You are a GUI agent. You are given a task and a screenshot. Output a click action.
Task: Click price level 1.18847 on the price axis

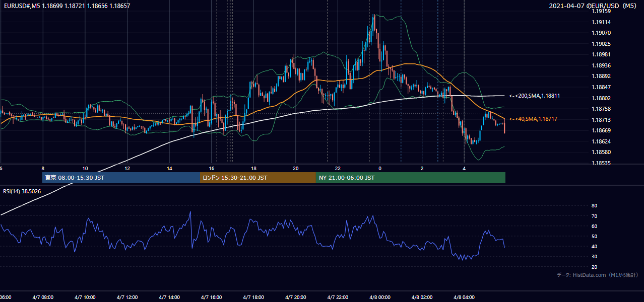[x=601, y=87]
